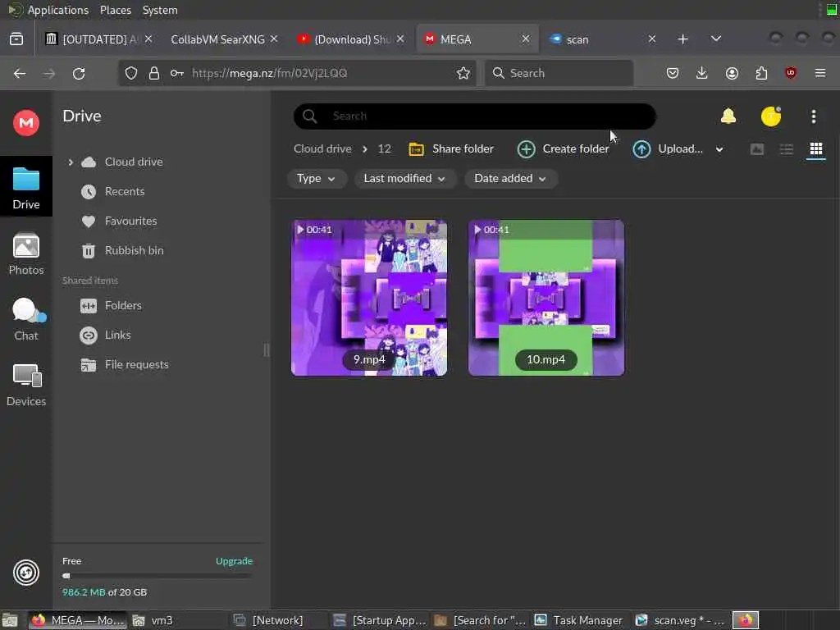
Task: List all tabs with the chevron
Action: click(x=715, y=39)
